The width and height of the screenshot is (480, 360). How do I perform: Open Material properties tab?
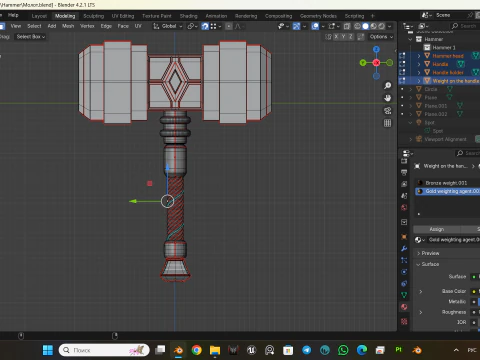point(404,307)
